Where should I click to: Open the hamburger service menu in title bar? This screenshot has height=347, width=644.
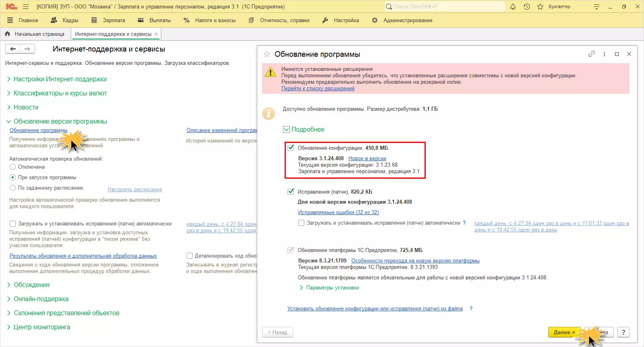coord(26,7)
